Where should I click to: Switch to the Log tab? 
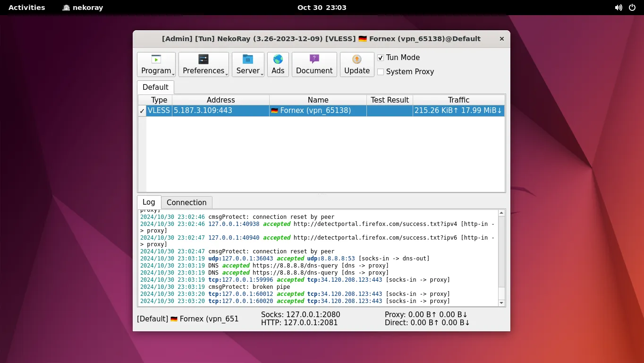pyautogui.click(x=149, y=202)
